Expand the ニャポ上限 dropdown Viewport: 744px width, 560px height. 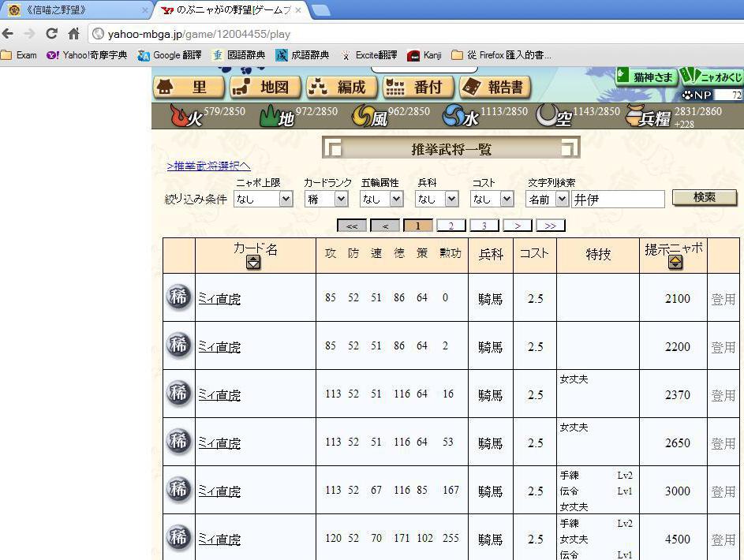point(264,199)
